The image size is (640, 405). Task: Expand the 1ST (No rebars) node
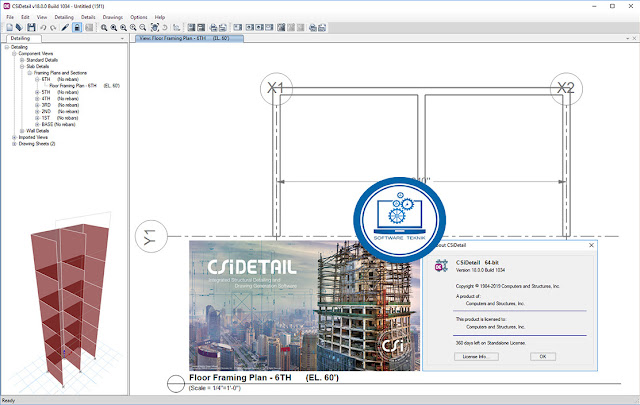37,118
